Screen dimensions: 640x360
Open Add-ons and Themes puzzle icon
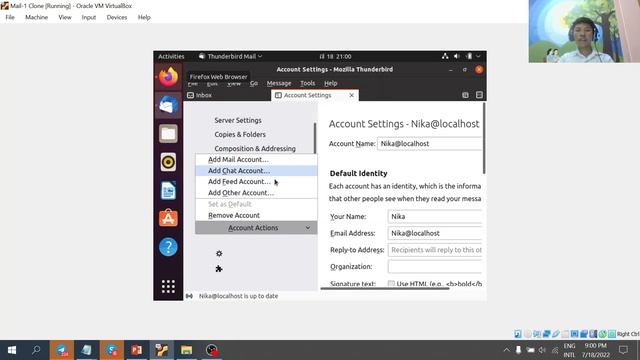(219, 269)
